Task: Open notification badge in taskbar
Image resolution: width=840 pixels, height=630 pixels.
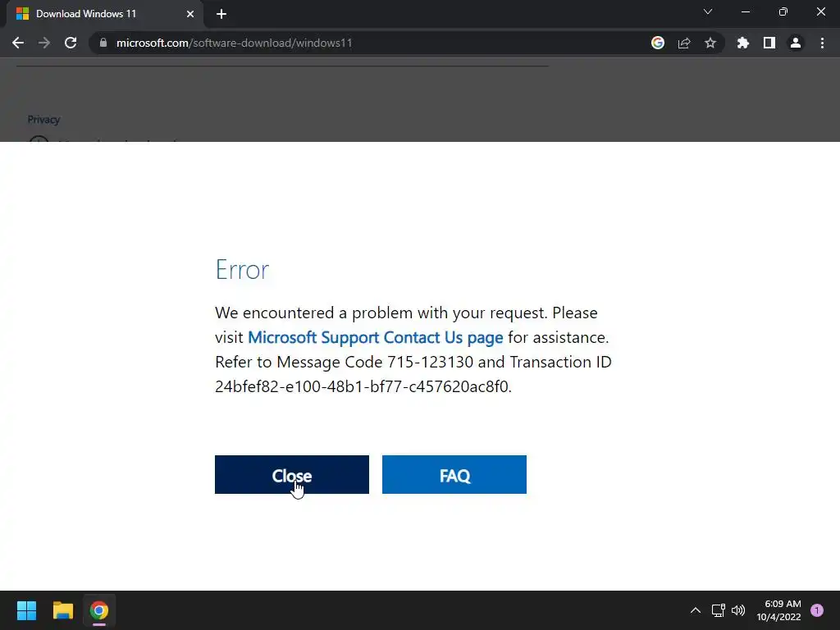Action: coord(816,610)
